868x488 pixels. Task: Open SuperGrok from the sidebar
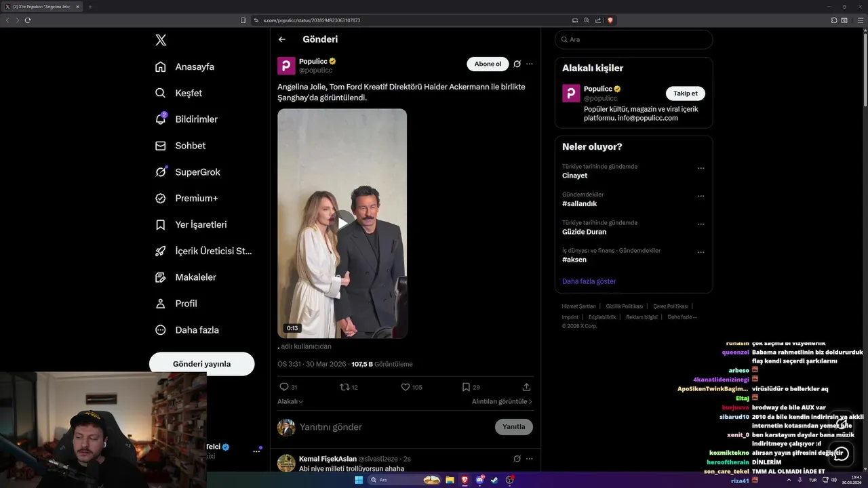(x=187, y=172)
